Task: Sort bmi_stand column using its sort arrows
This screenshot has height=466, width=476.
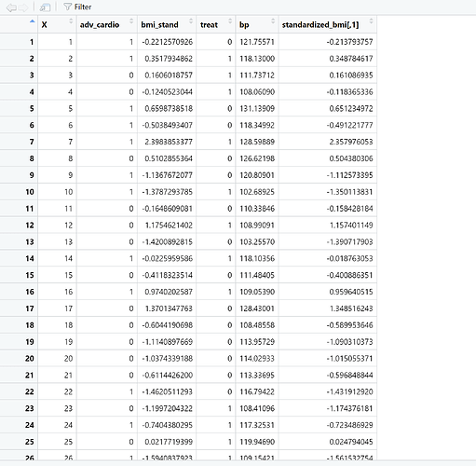Action: 191,21
